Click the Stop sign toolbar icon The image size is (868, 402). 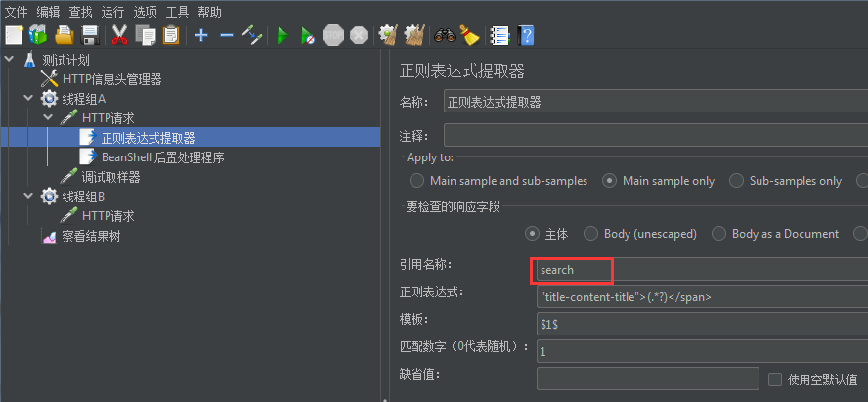tap(332, 36)
